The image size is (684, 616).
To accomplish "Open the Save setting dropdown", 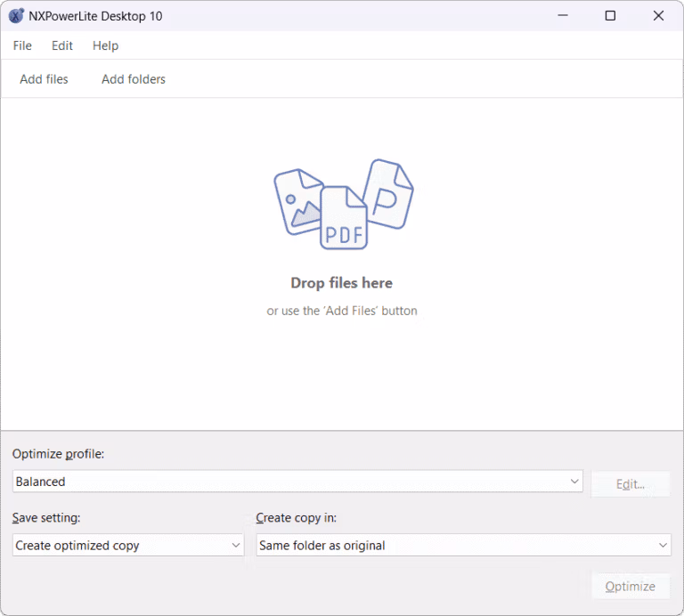I will coord(128,545).
